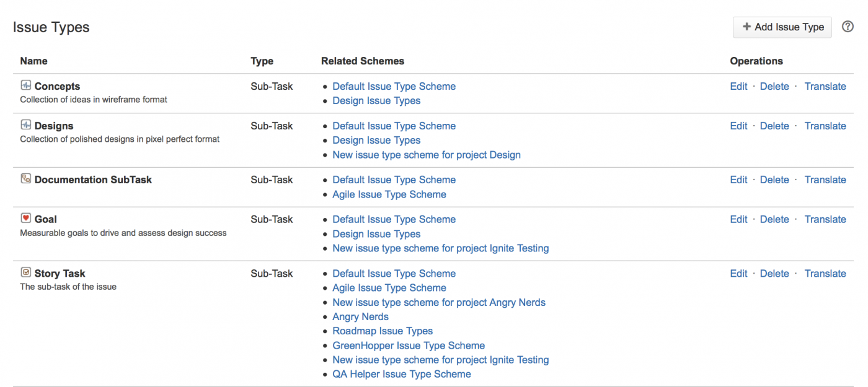
Task: Open QA Helper Issue Type Scheme link
Action: pos(401,375)
